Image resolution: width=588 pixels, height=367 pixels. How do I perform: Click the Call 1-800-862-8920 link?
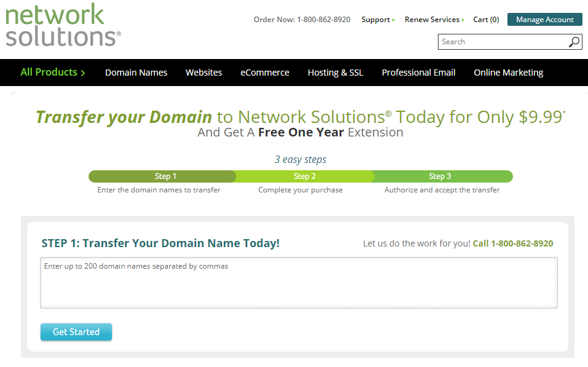click(512, 243)
